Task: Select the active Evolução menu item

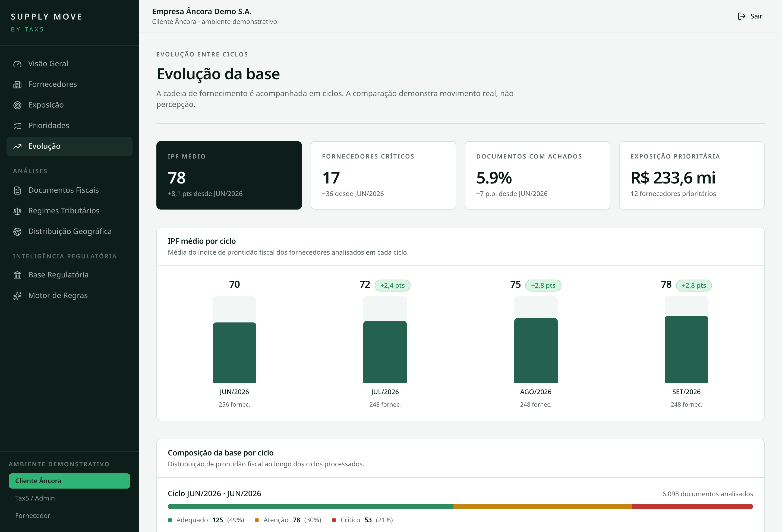Action: (x=69, y=146)
